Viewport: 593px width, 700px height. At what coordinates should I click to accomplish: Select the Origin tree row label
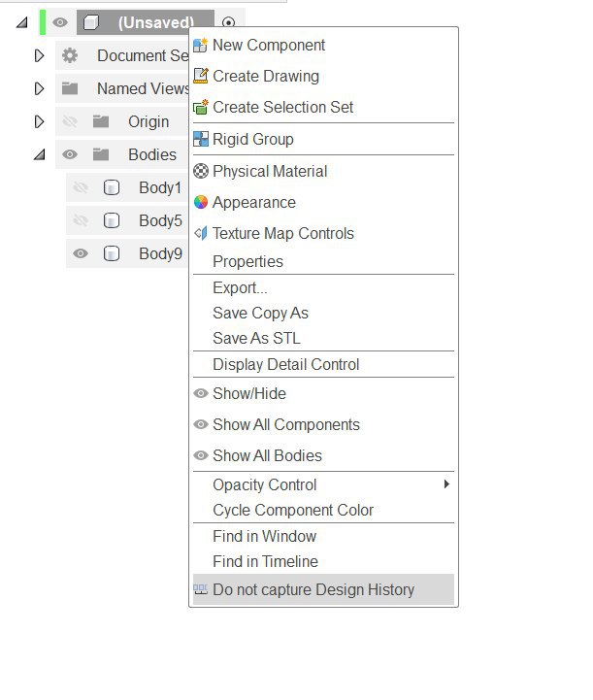click(x=148, y=121)
